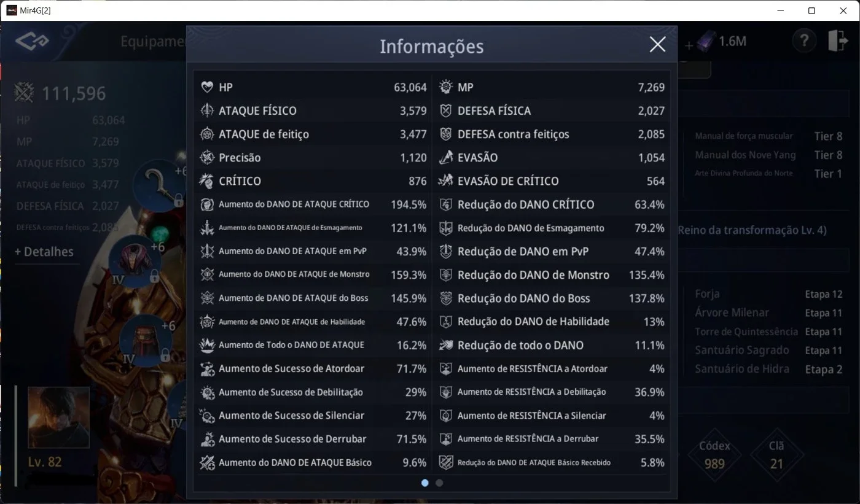Click the back arrow icon at top left
Image resolution: width=860 pixels, height=504 pixels.
(x=32, y=42)
